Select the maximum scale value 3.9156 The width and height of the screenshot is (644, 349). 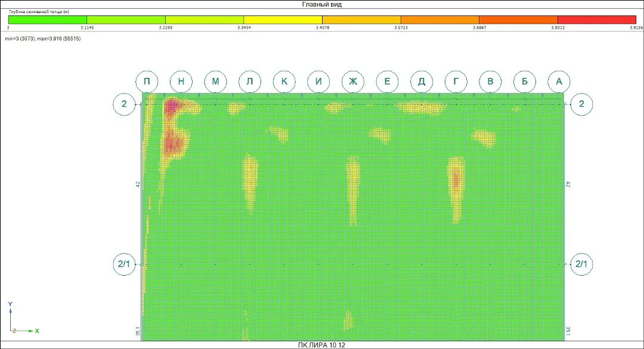[636, 27]
